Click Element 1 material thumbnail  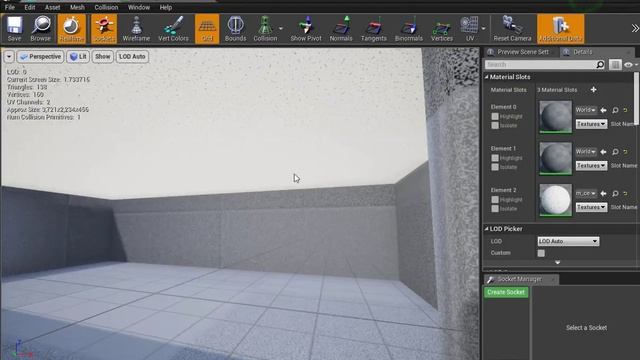tap(556, 158)
